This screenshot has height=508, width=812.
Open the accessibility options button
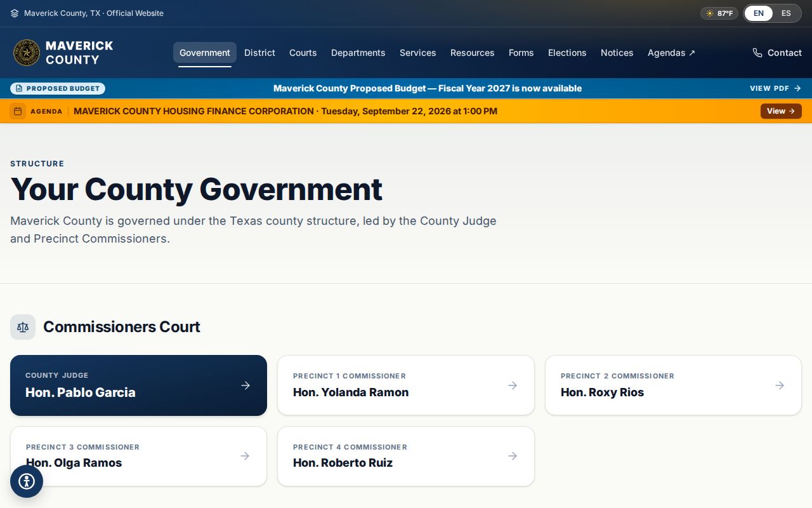tap(27, 481)
